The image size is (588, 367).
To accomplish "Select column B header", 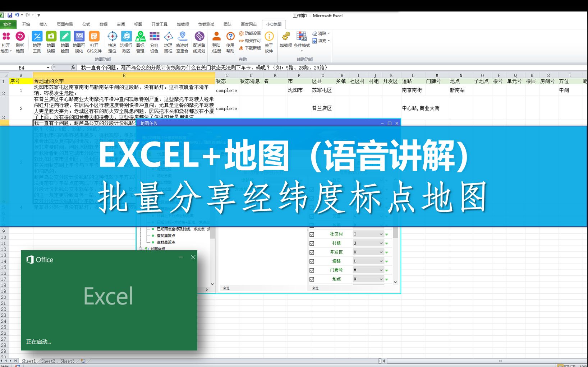I will (124, 75).
